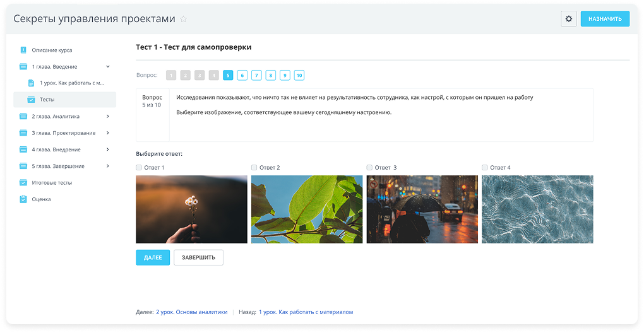
Task: Click the rainy umbrella street image
Action: tap(422, 209)
